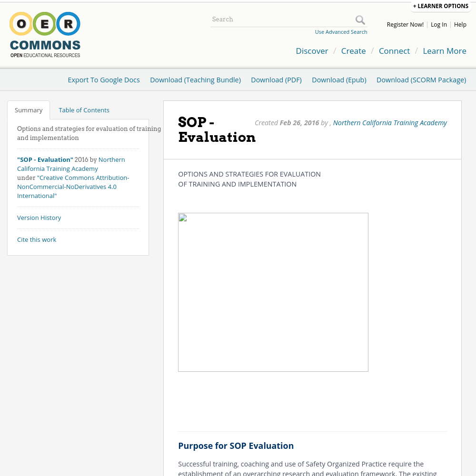Open Use Advanced Search link

341,32
